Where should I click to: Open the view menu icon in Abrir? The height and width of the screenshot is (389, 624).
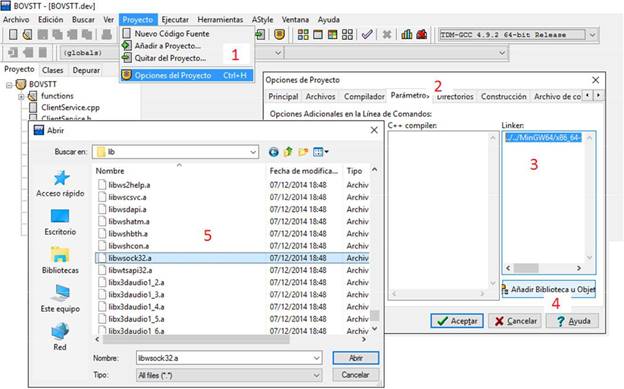pyautogui.click(x=320, y=152)
